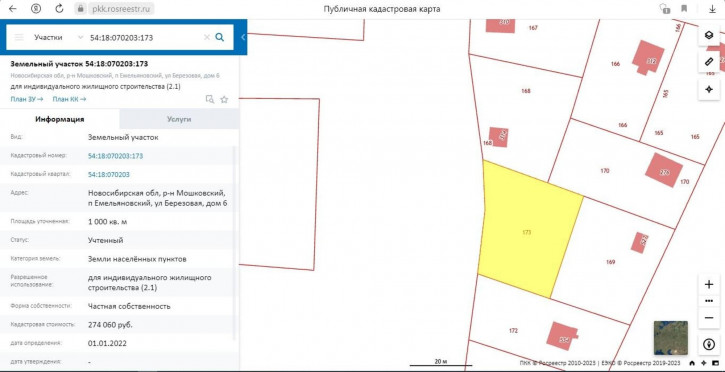The image size is (725, 372).
Task: Collapse the info side panel chevron
Action: pyautogui.click(x=243, y=37)
